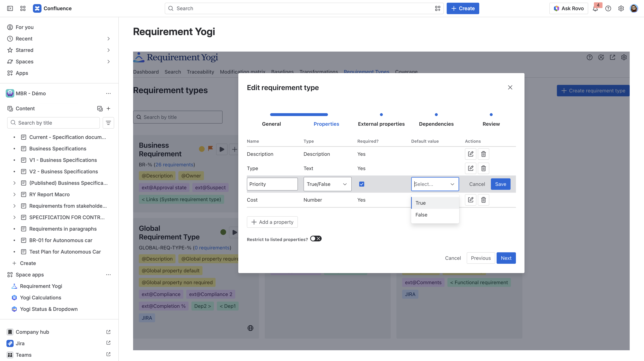Viewport: 644px width, 361px height.
Task: Open Requirement Yogi settings gear icon
Action: 624,57
